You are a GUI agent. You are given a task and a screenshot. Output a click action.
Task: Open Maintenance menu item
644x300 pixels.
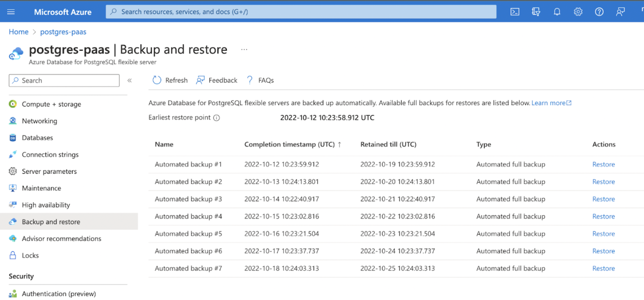coord(41,188)
